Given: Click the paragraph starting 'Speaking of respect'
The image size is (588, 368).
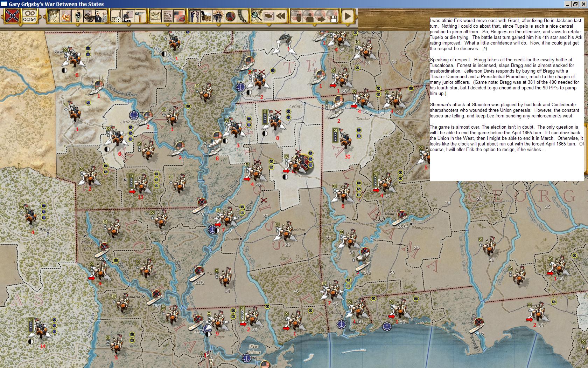Looking at the screenshot, I should (502, 77).
